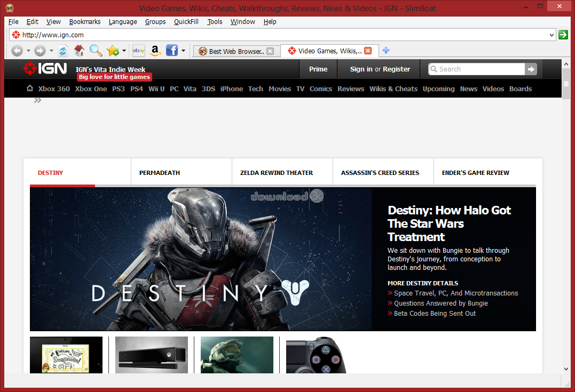Click the Facebook toolbar icon
This screenshot has height=392, width=575.
click(171, 51)
